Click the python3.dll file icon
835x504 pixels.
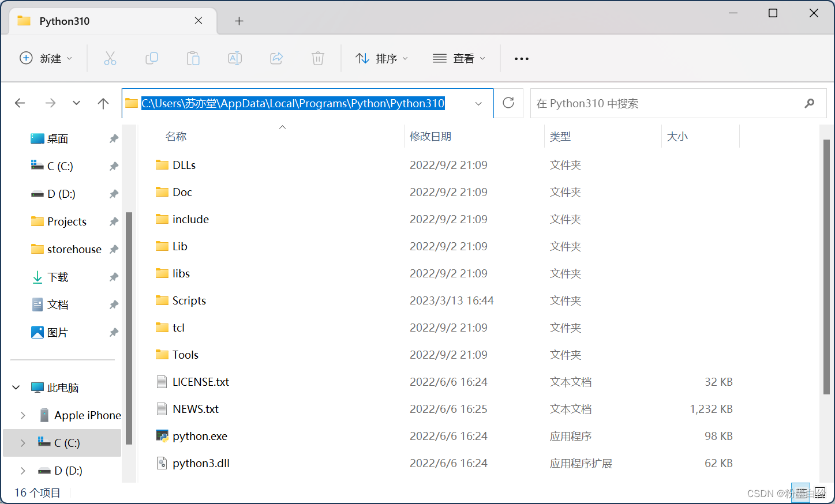(162, 463)
